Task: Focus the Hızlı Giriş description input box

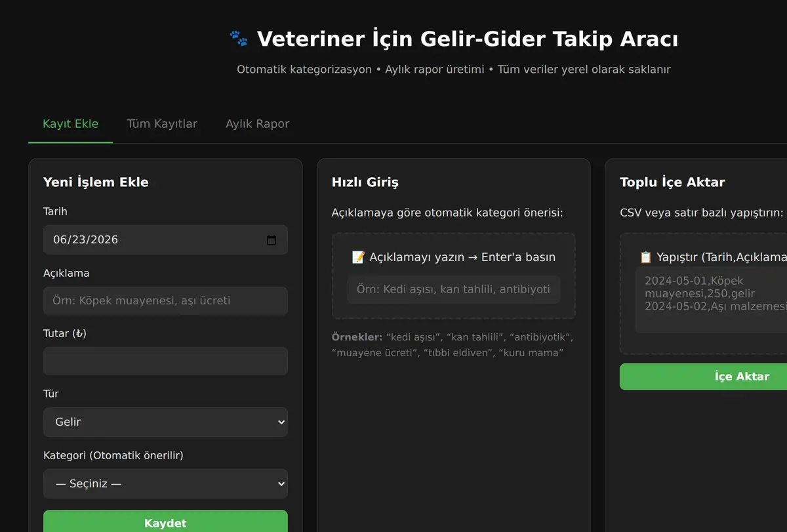Action: (x=454, y=289)
